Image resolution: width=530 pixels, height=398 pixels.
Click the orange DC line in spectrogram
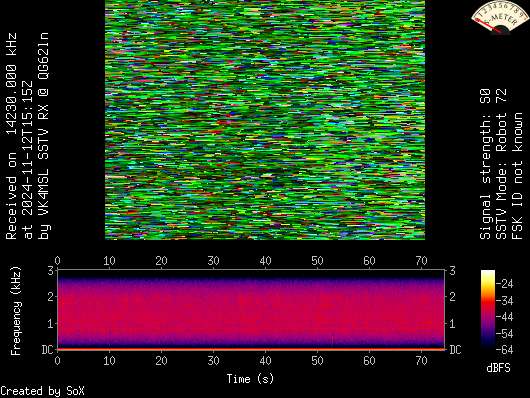[x=251, y=349]
